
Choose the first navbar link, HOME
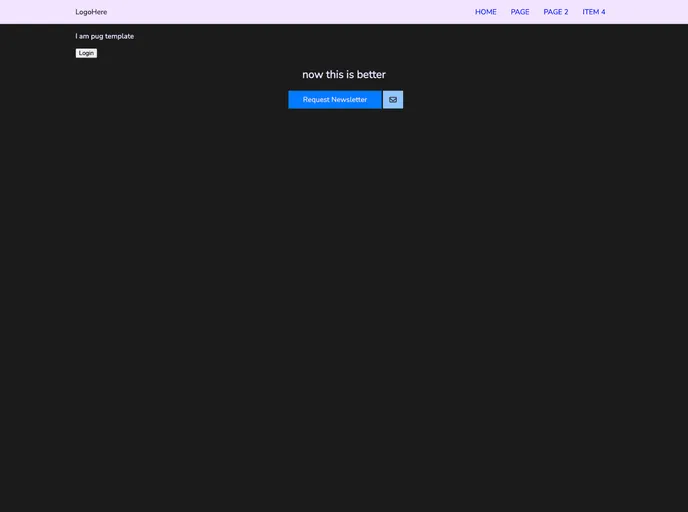click(485, 12)
